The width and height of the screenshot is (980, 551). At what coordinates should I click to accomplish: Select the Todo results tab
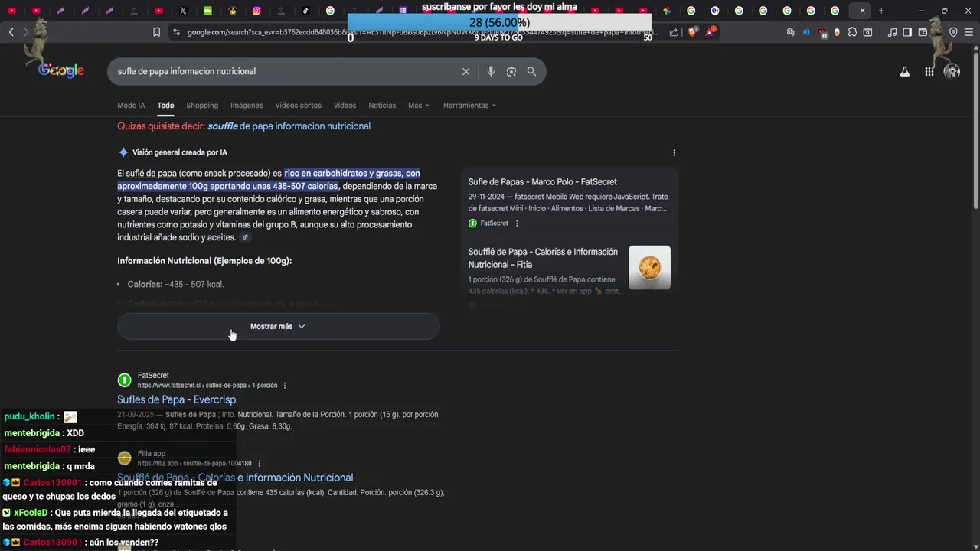(x=165, y=106)
